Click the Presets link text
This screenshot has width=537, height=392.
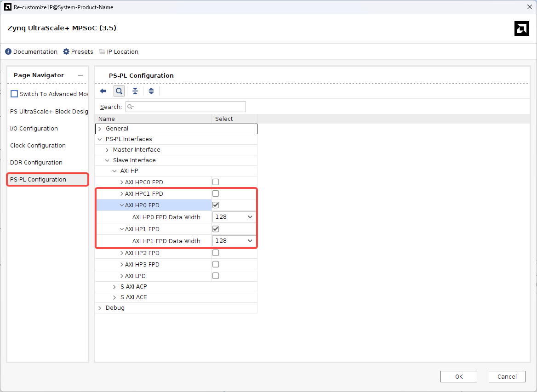(x=82, y=51)
